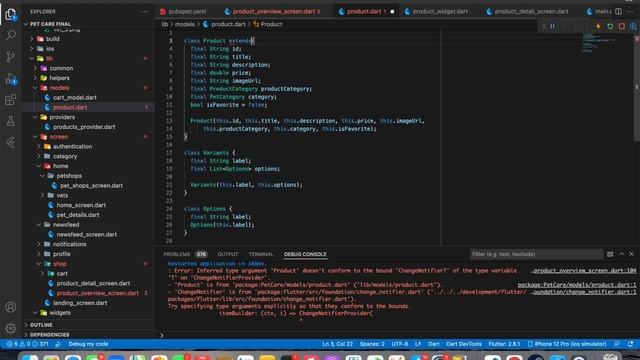Expand the build folder
Viewport: 640px width, 360px height.
point(53,39)
